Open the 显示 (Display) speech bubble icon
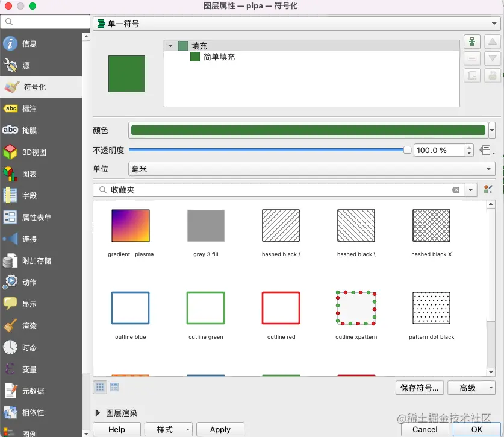Viewport: 504px width, 437px height. tap(10, 304)
